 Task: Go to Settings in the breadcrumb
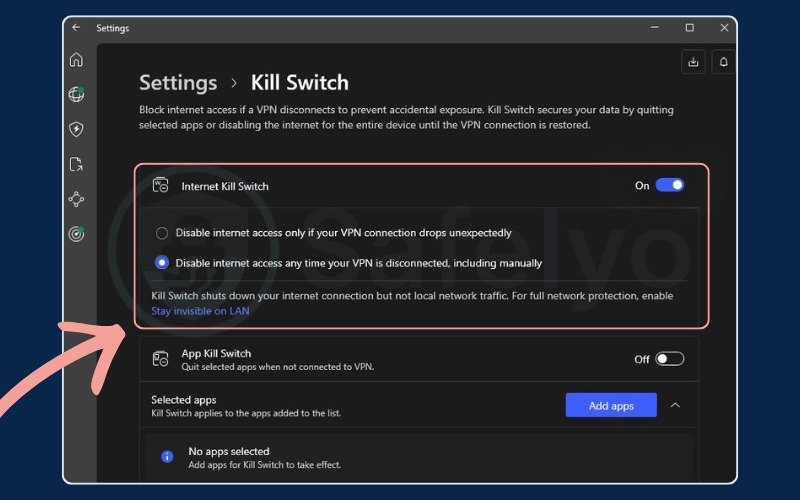point(178,83)
